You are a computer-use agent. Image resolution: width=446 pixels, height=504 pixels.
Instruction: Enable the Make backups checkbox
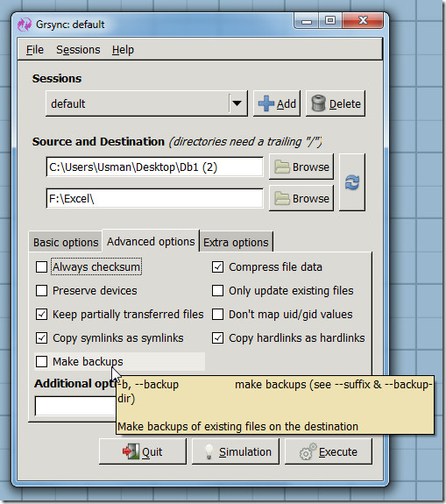click(x=41, y=362)
